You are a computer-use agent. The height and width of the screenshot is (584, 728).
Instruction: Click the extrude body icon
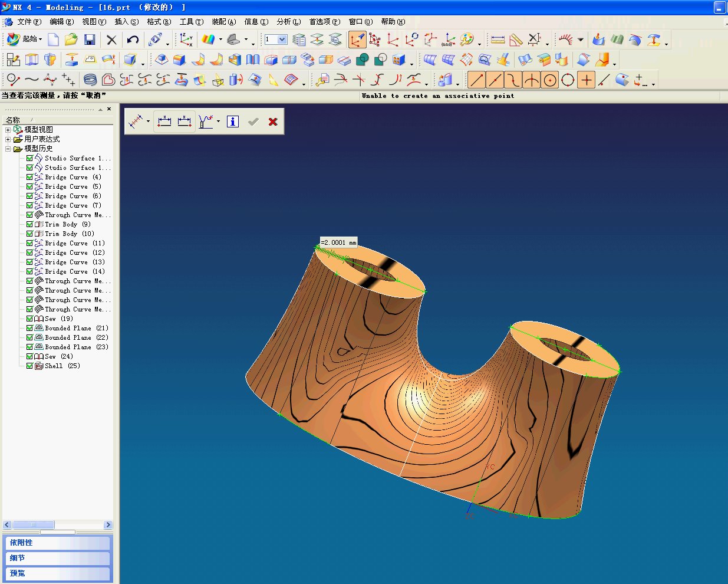click(32, 60)
